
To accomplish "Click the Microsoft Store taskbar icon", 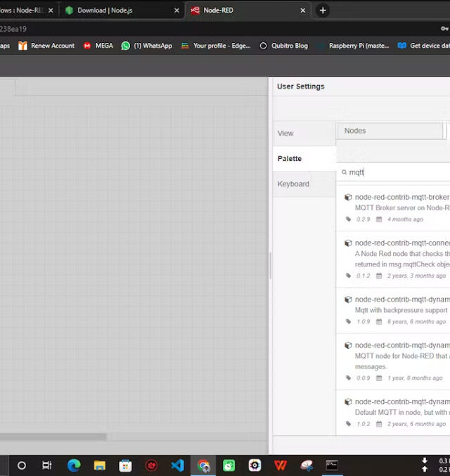I will pos(125,465).
